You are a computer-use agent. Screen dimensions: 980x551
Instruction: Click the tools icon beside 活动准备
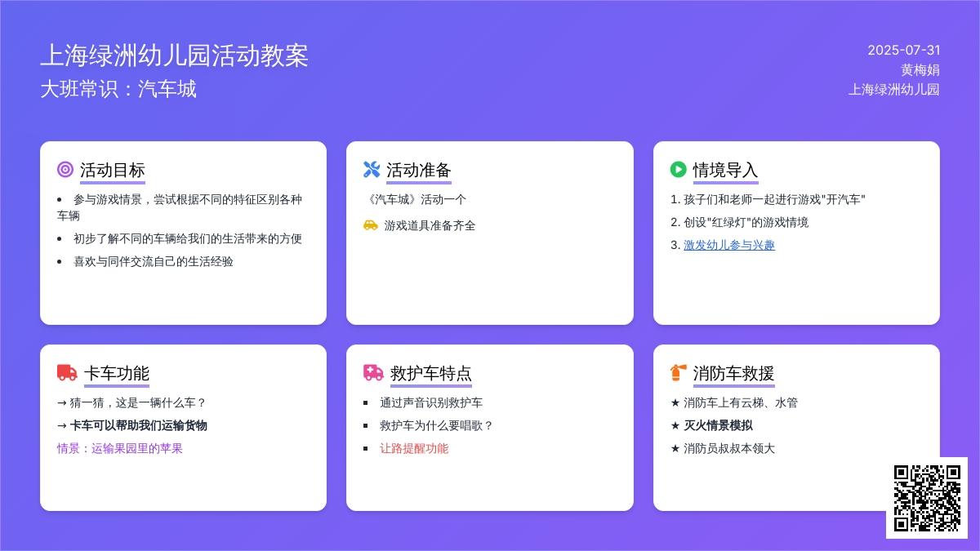(x=372, y=170)
